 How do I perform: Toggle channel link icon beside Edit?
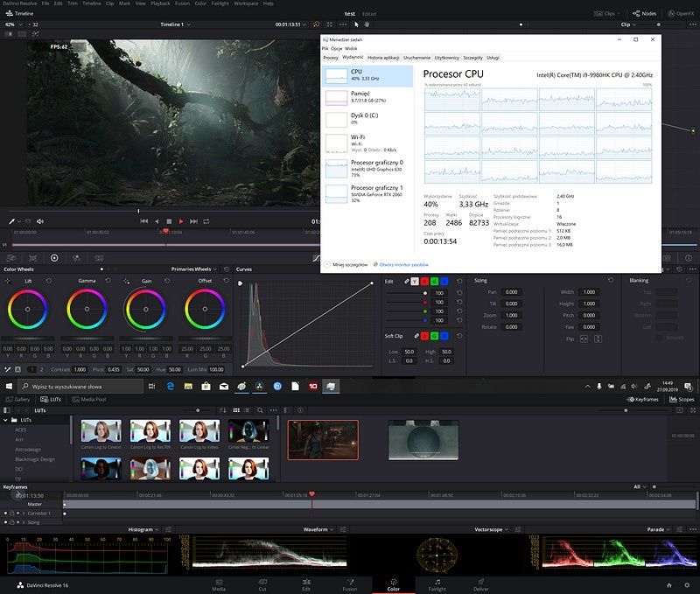pyautogui.click(x=407, y=282)
